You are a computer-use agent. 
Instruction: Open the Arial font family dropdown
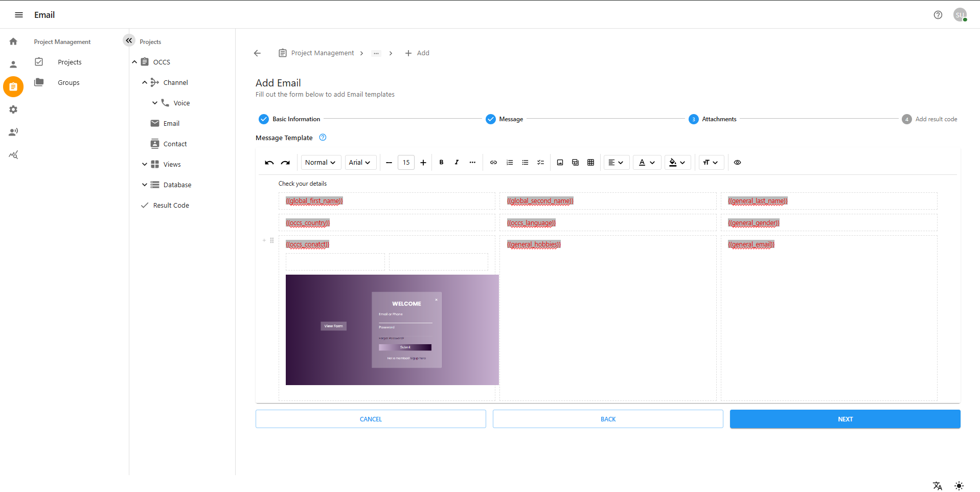coord(360,163)
